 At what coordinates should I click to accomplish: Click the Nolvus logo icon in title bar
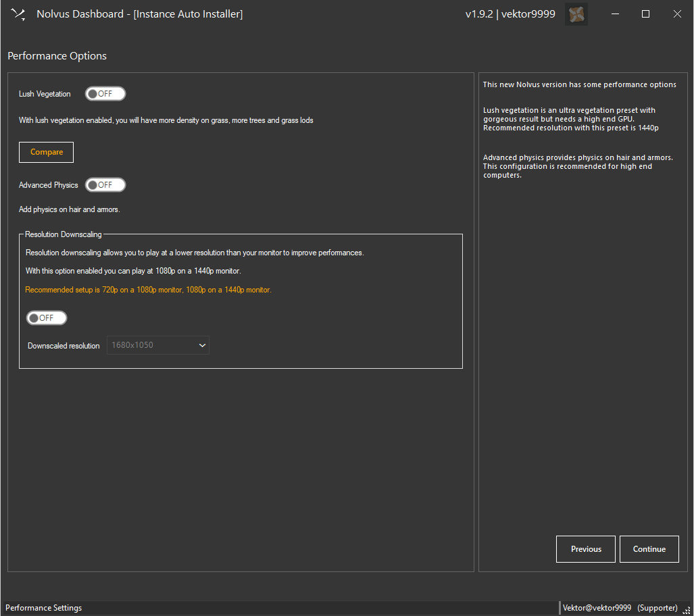click(18, 14)
